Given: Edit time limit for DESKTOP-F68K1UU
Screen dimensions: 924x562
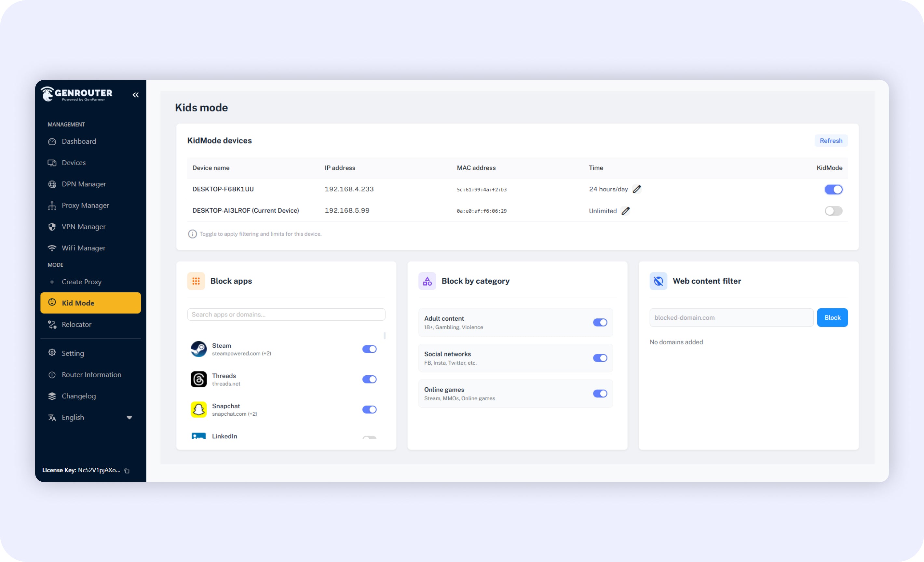Looking at the screenshot, I should click(637, 189).
